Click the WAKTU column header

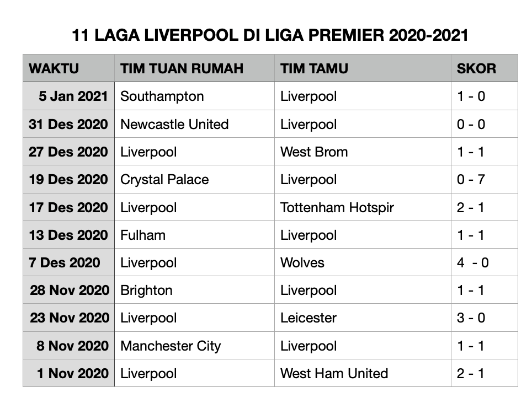[x=54, y=69]
